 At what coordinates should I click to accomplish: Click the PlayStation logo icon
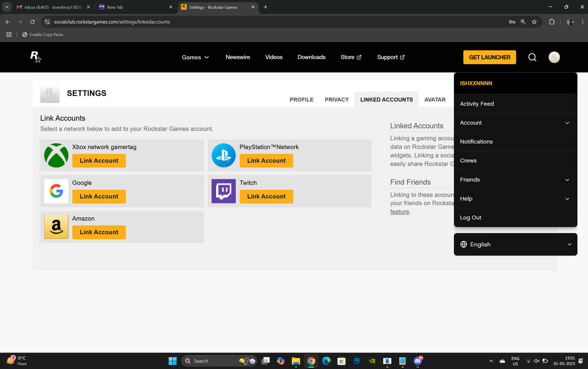223,155
